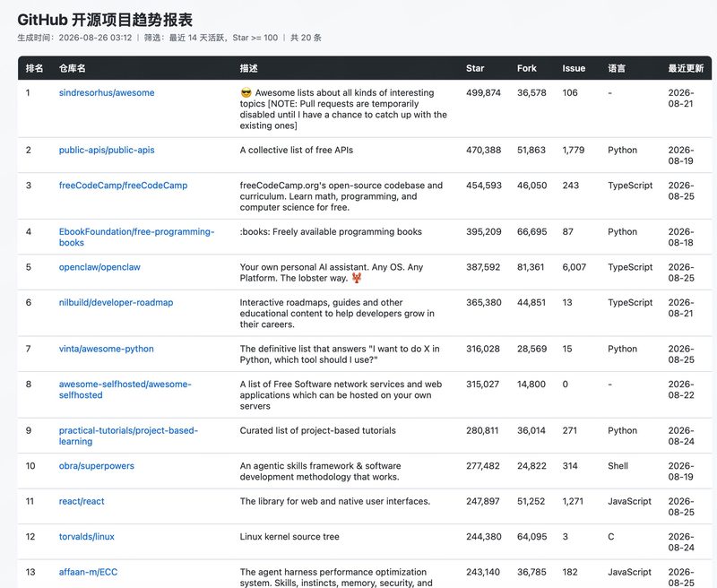
Task: Click the 语言 column header
Action: pos(617,69)
